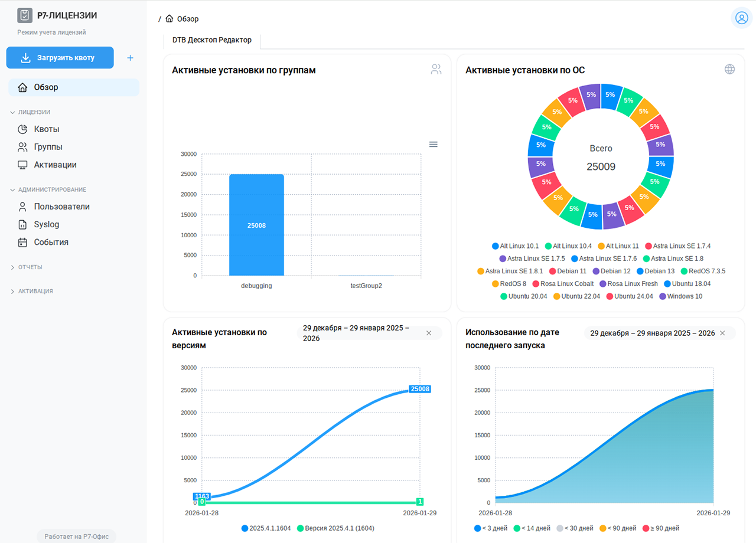Expand the Отчеты sidebar section

pyautogui.click(x=30, y=267)
